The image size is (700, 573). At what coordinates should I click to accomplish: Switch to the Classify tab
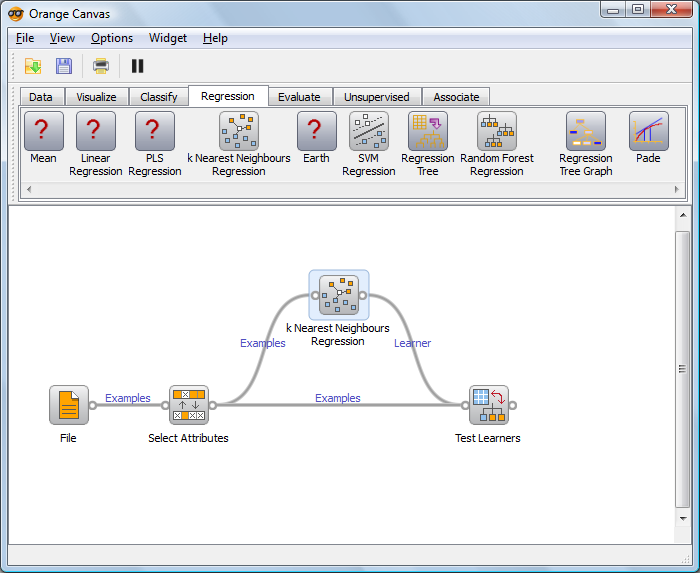pos(159,97)
